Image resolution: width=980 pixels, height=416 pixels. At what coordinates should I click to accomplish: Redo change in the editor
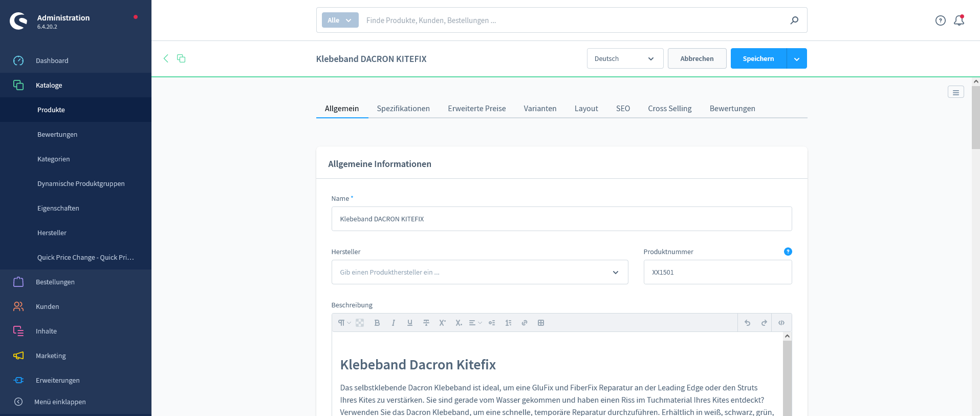764,323
